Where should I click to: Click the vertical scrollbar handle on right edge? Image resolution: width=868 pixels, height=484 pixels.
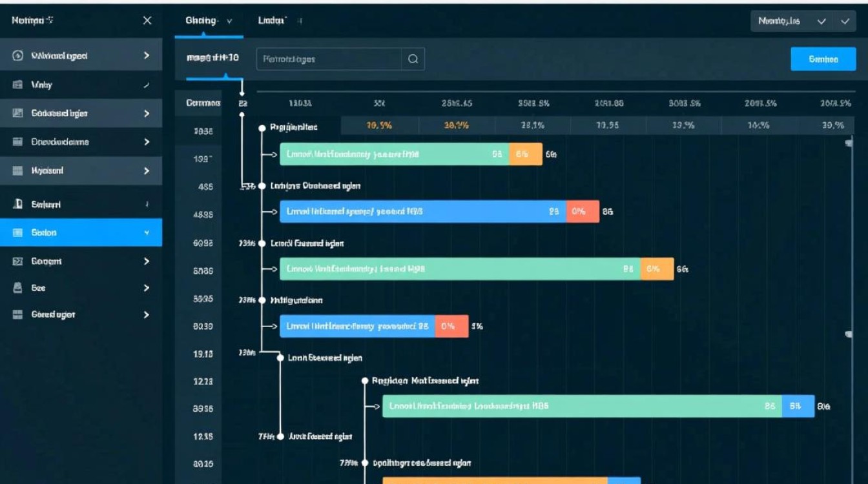847,142
